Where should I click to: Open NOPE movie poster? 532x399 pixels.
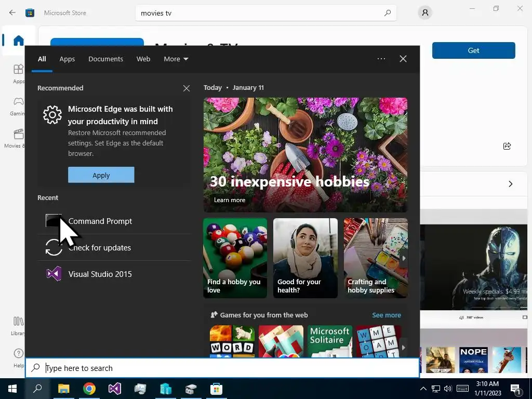coord(473,360)
